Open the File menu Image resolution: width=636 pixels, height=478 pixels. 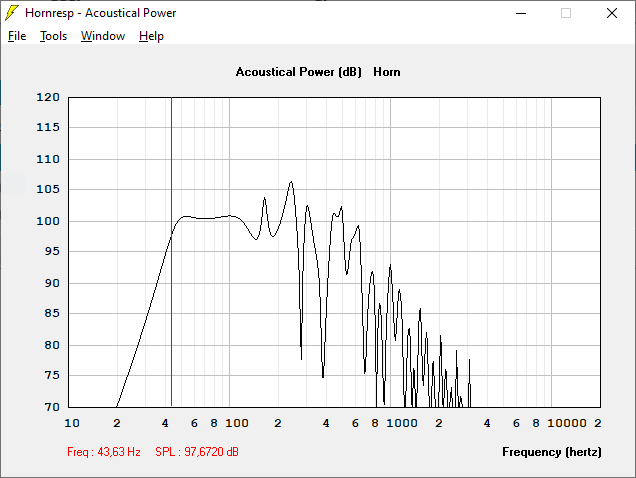click(17, 36)
